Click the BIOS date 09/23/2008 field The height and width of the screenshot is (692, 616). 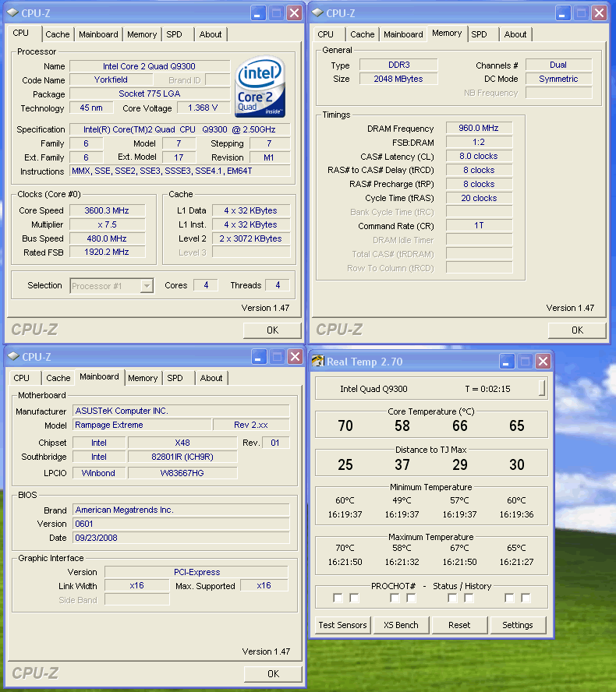click(181, 538)
